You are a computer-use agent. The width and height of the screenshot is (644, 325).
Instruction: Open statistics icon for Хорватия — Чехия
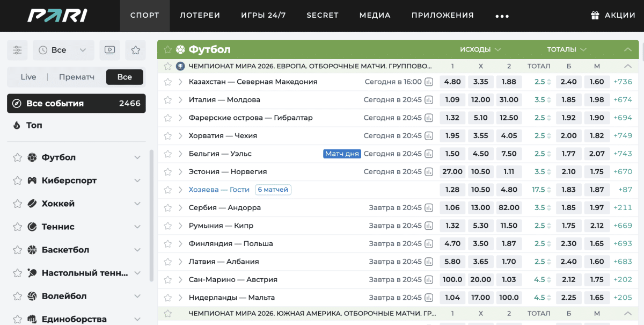429,136
